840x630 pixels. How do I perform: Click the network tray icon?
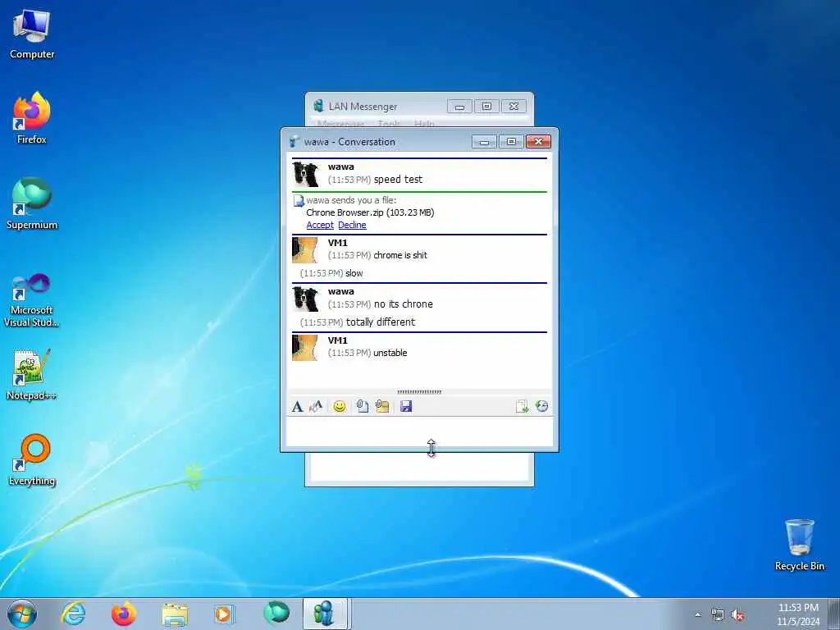coord(717,615)
